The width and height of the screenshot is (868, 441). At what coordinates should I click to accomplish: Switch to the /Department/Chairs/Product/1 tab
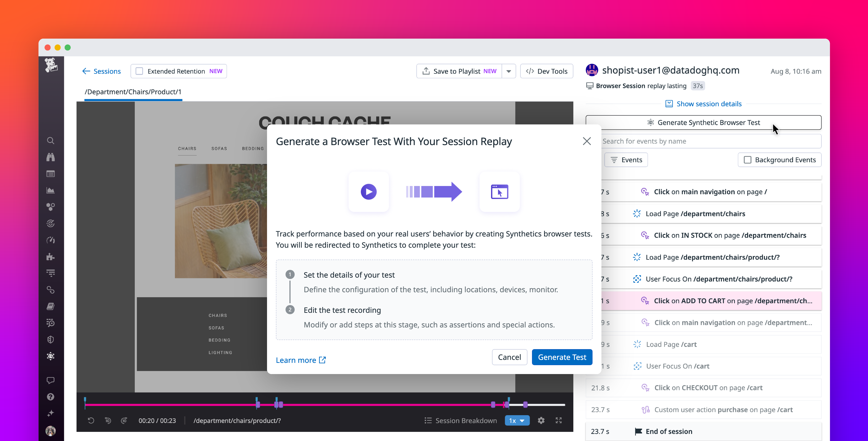(133, 92)
